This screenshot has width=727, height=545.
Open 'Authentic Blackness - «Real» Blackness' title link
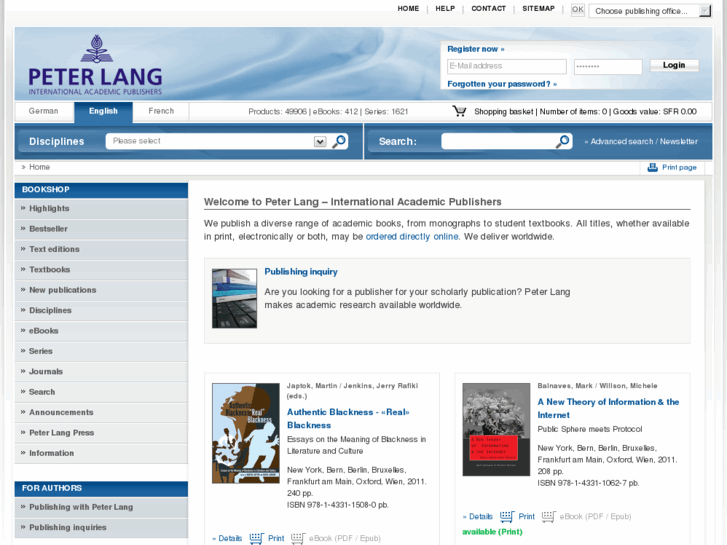[348, 418]
